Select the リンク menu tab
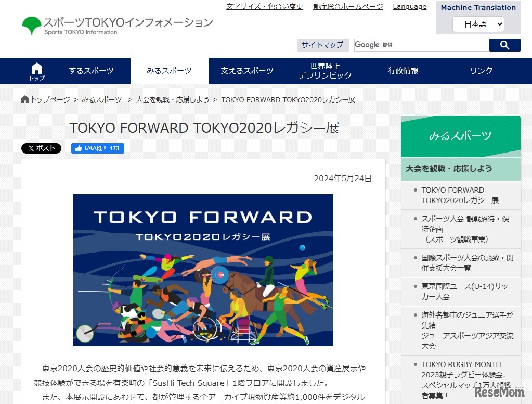The height and width of the screenshot is (404, 532). click(481, 71)
